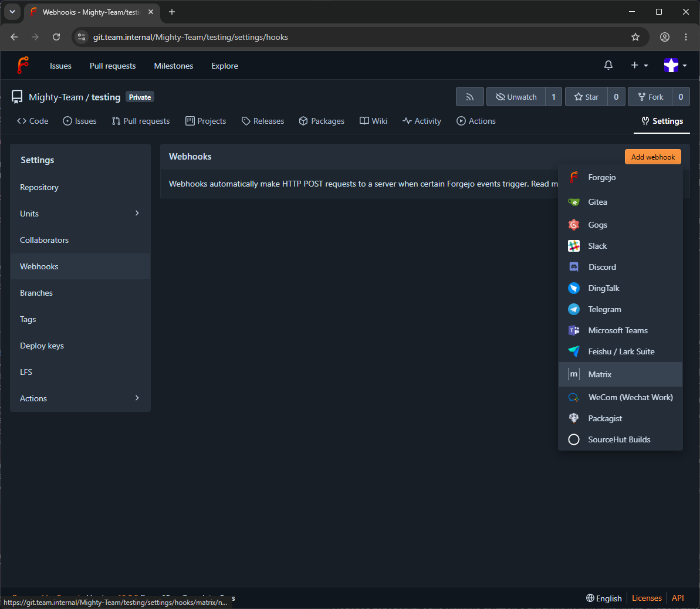The image size is (700, 609).
Task: View the forks count 0
Action: (x=681, y=97)
